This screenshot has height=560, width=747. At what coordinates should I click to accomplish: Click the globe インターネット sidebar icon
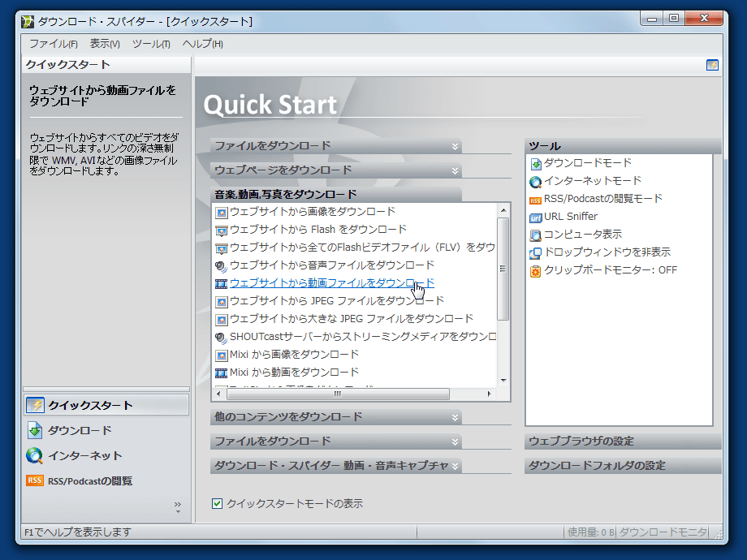pos(35,456)
